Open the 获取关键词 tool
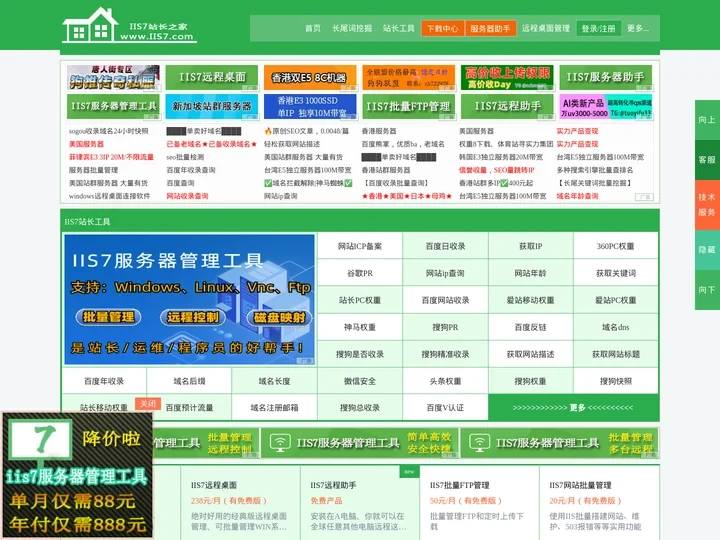Image resolution: width=720 pixels, height=540 pixels. (616, 273)
